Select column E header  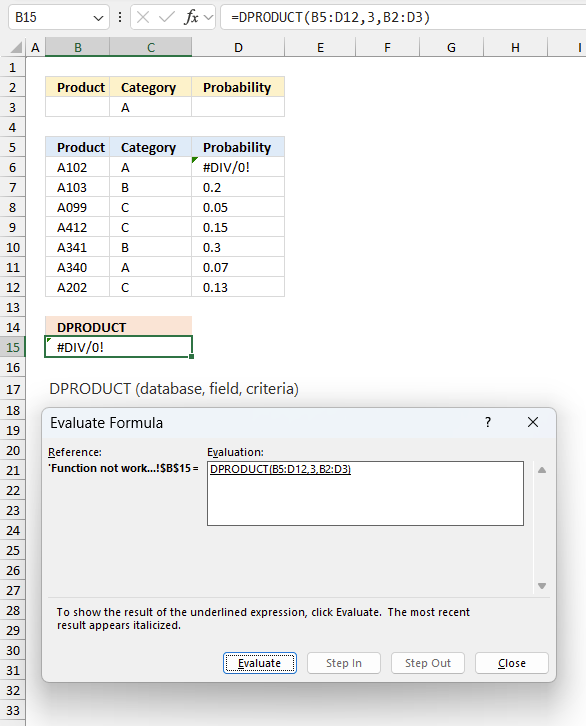(320, 48)
